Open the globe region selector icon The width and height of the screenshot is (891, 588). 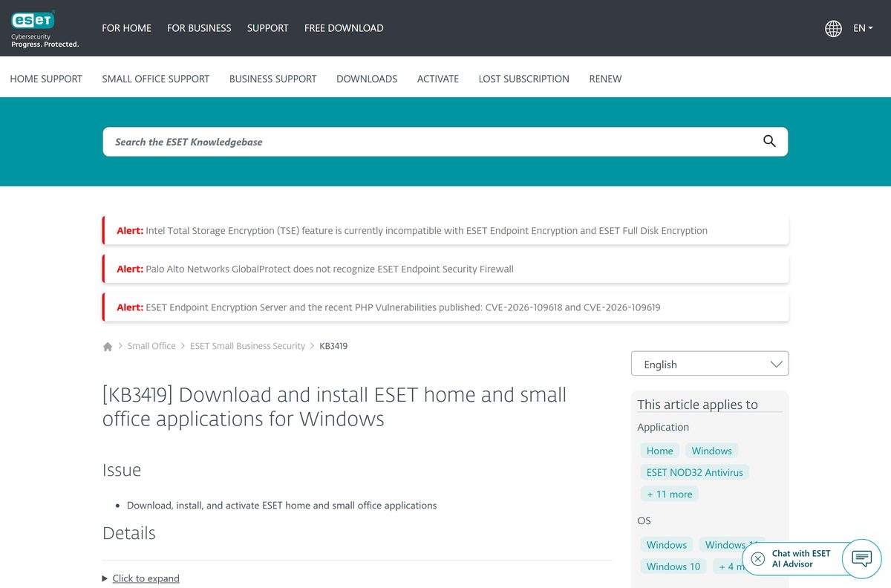point(833,28)
